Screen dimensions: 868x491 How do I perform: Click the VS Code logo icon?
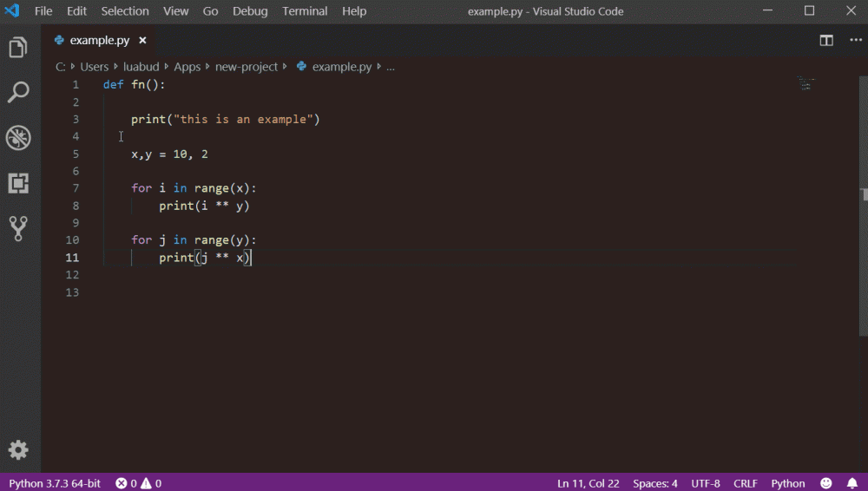(x=11, y=10)
